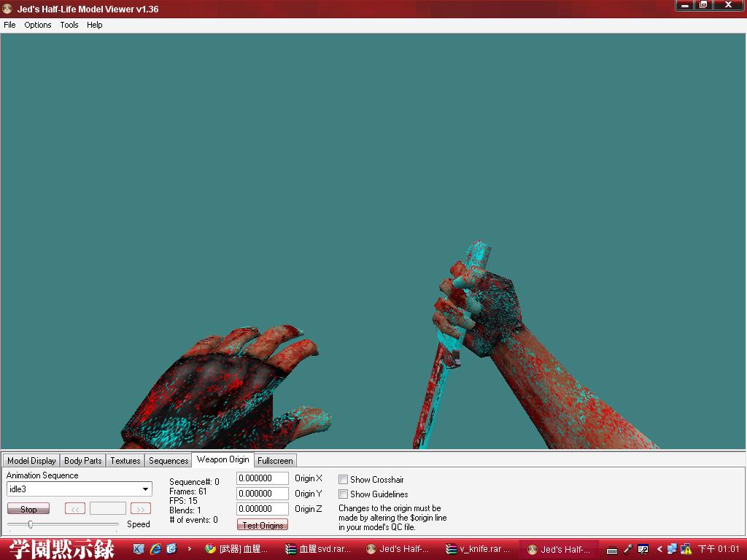Step to the previous animation frame

75,509
